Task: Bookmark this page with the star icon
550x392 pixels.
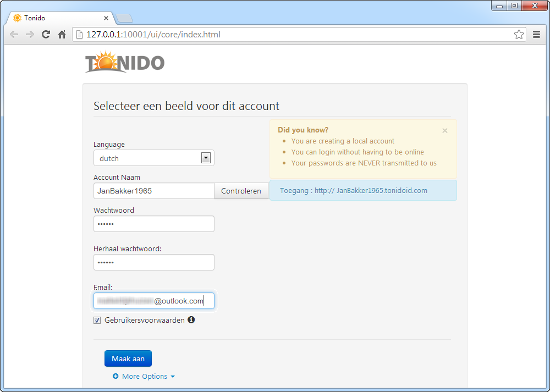Action: (519, 34)
